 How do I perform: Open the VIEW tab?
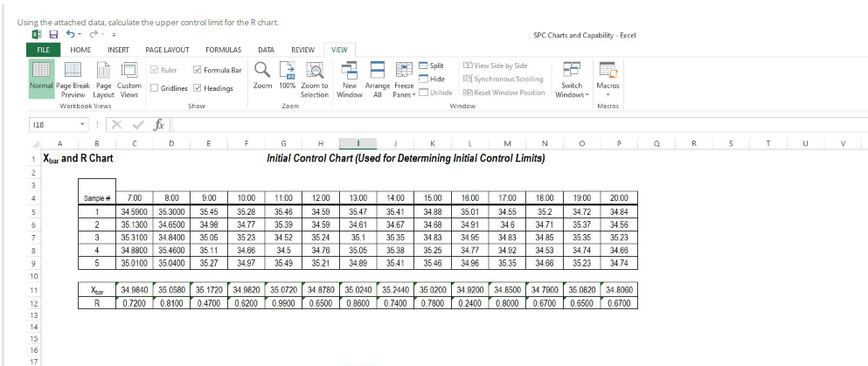click(339, 50)
